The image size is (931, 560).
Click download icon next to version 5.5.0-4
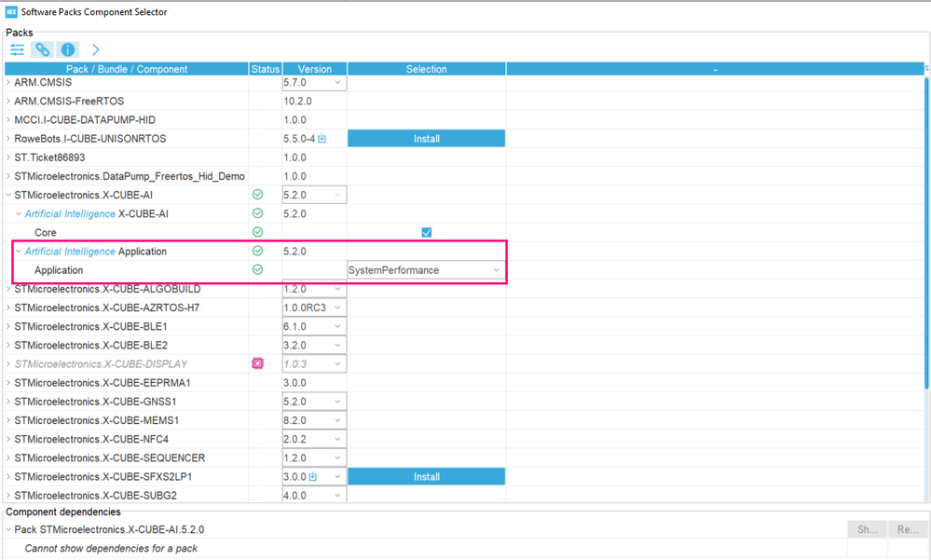tap(322, 139)
